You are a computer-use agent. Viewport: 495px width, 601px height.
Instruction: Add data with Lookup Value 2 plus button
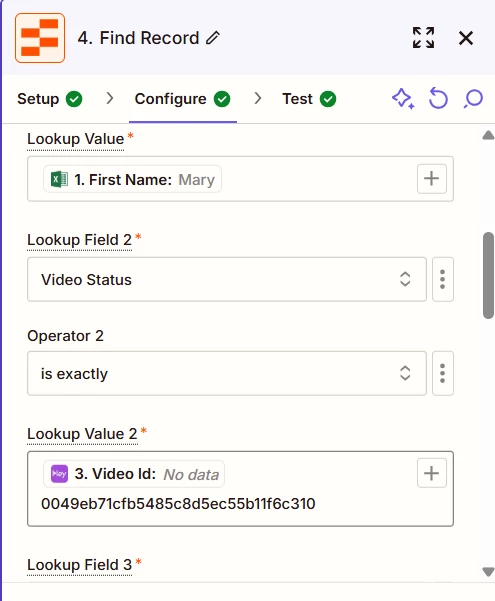(432, 473)
